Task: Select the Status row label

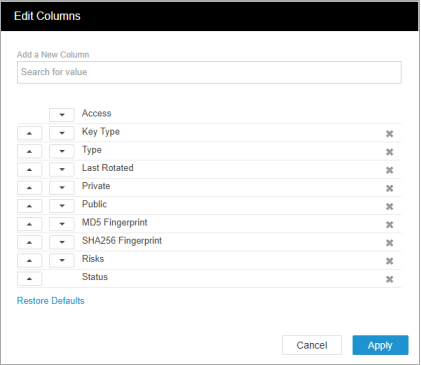Action: click(x=95, y=277)
